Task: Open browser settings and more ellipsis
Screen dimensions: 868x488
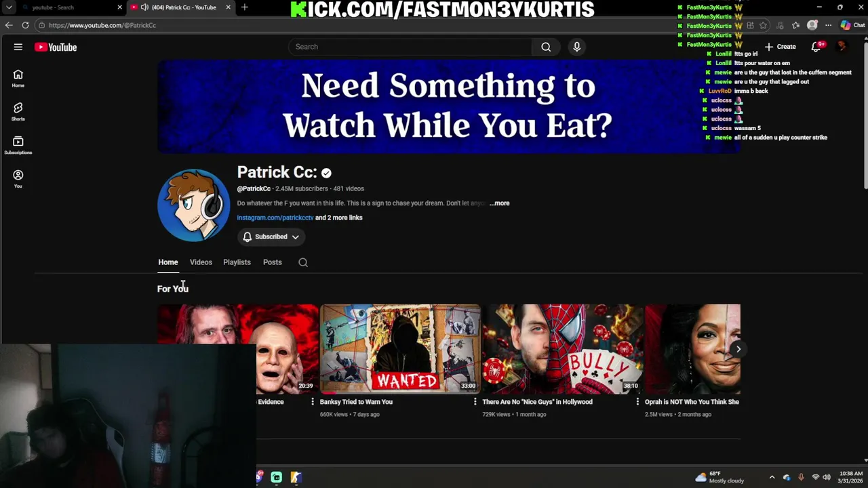Action: coord(828,25)
